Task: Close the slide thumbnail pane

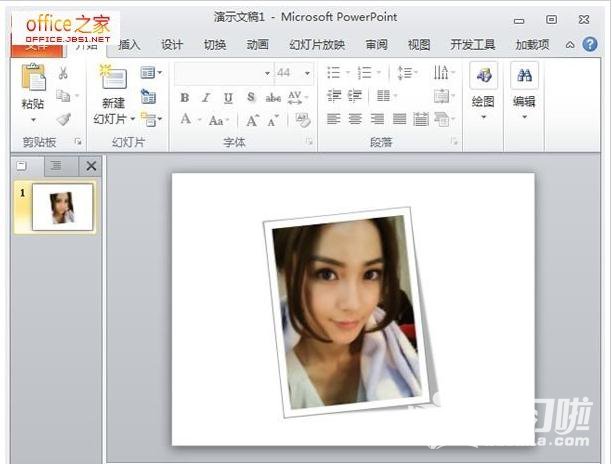Action: [x=91, y=166]
